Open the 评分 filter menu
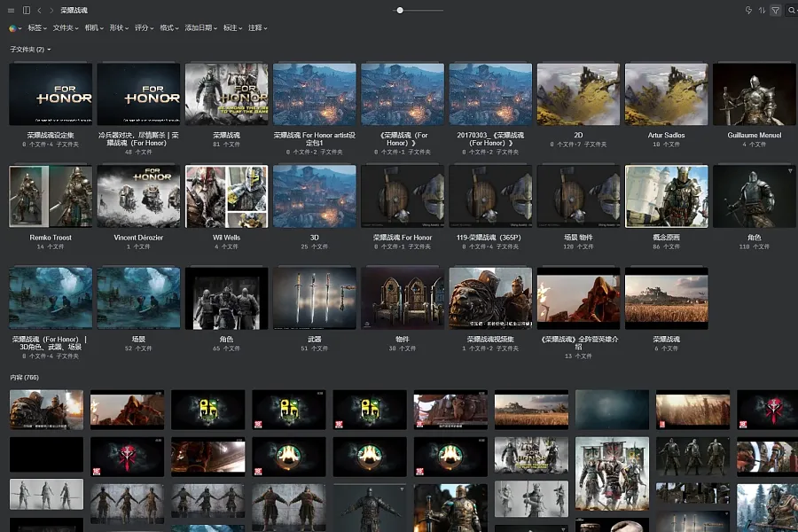The image size is (798, 532). click(144, 28)
